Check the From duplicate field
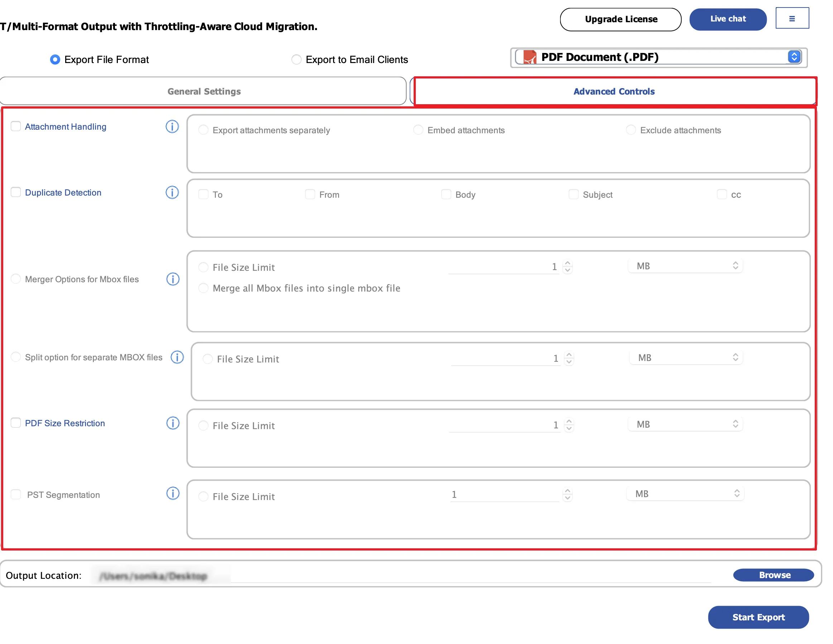833x644 pixels. [x=310, y=194]
